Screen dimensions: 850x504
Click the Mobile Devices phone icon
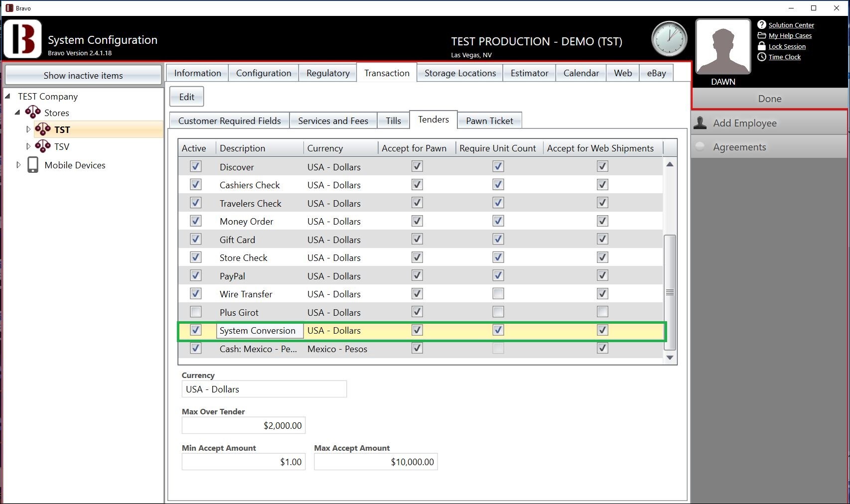click(x=33, y=164)
